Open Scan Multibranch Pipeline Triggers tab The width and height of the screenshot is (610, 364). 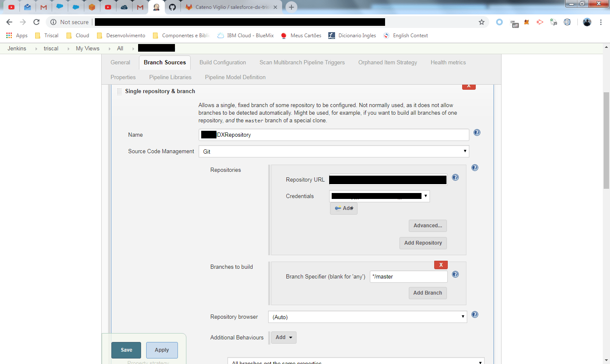(302, 62)
